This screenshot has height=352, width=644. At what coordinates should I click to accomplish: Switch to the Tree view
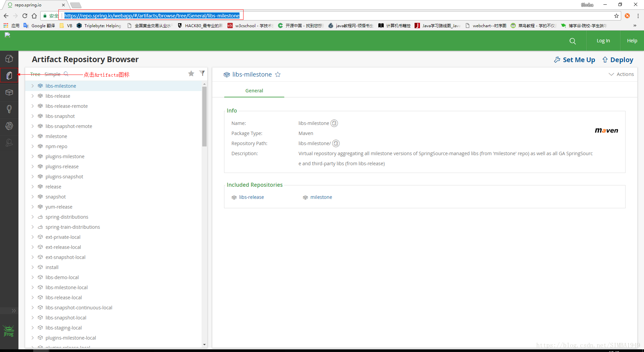(35, 74)
